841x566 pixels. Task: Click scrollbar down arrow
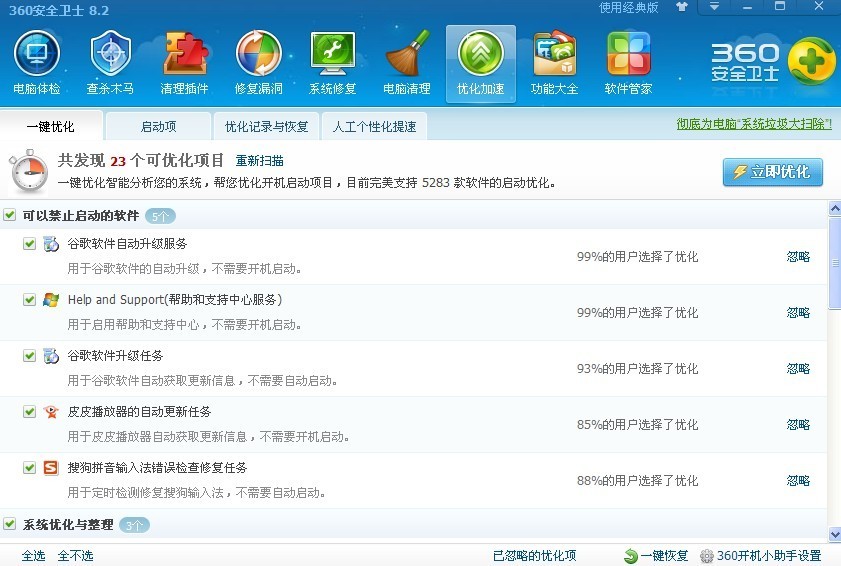(x=835, y=534)
